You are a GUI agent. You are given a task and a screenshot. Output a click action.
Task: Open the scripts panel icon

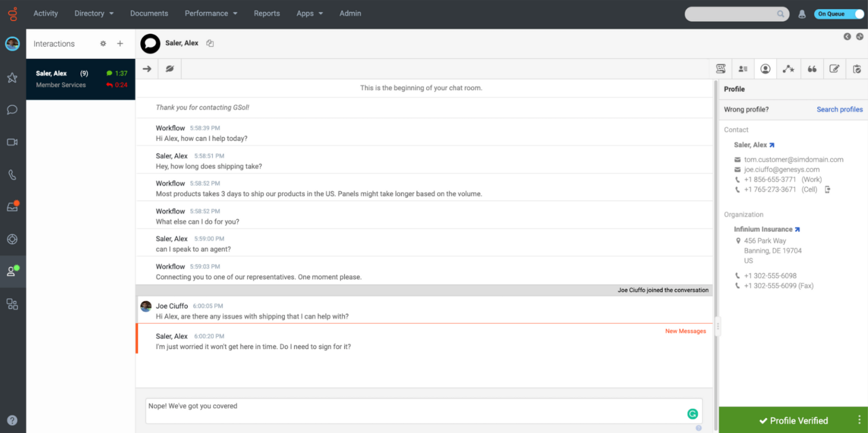pos(721,69)
